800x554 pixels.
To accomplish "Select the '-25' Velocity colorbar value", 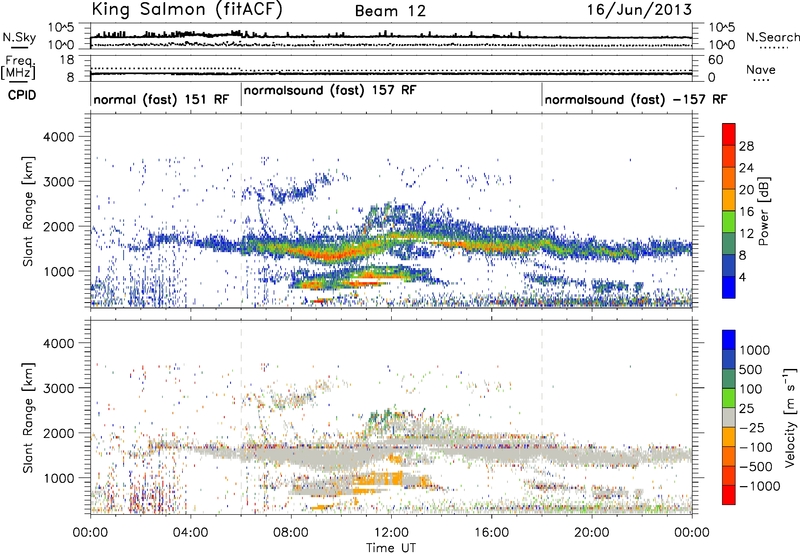I will (751, 428).
